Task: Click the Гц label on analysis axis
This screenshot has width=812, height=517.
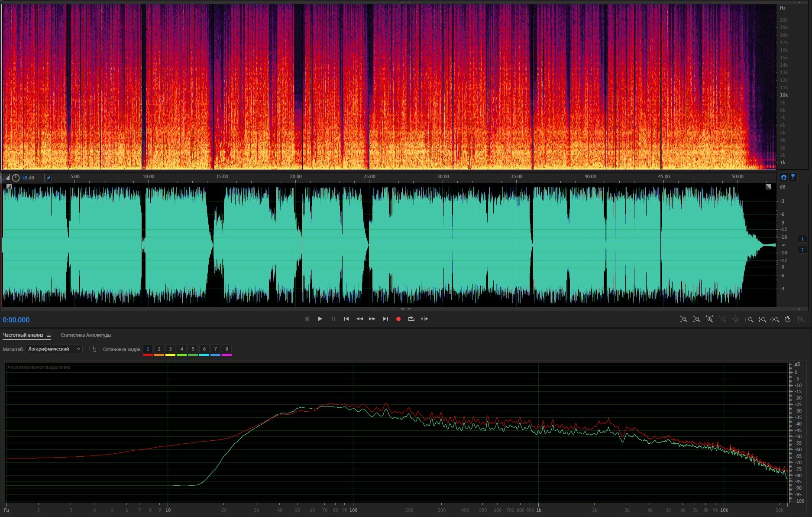Action: tap(6, 510)
